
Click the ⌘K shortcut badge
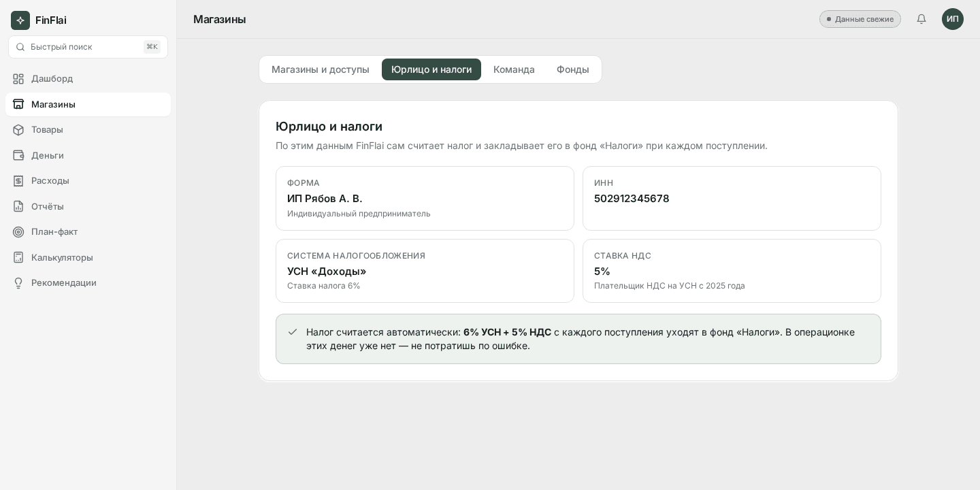(x=152, y=47)
